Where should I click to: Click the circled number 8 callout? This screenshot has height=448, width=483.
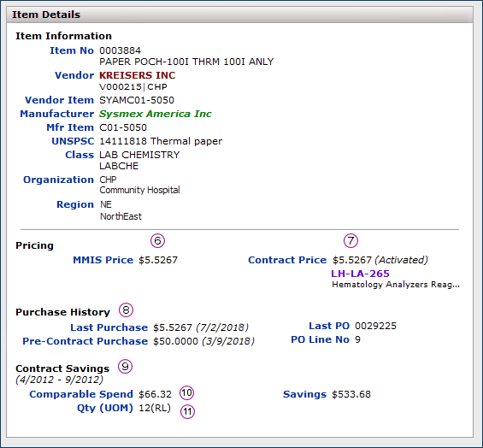point(126,310)
